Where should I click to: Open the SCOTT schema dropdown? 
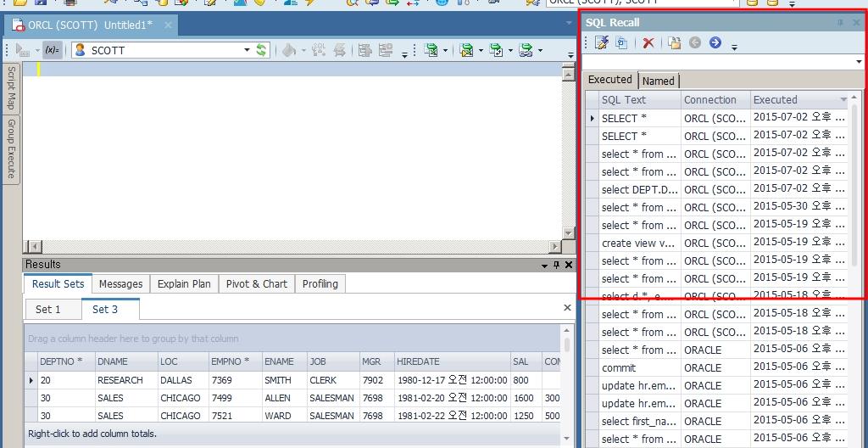247,50
